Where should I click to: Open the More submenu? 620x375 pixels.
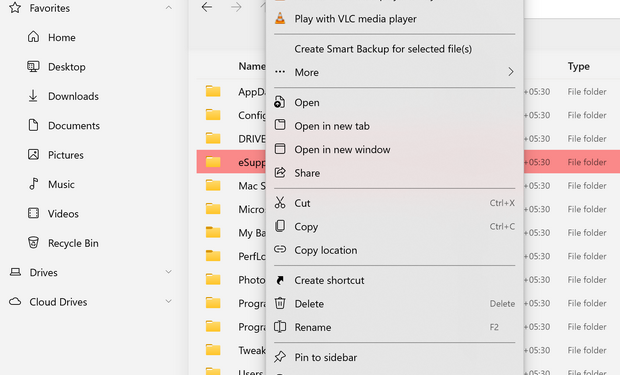point(395,72)
